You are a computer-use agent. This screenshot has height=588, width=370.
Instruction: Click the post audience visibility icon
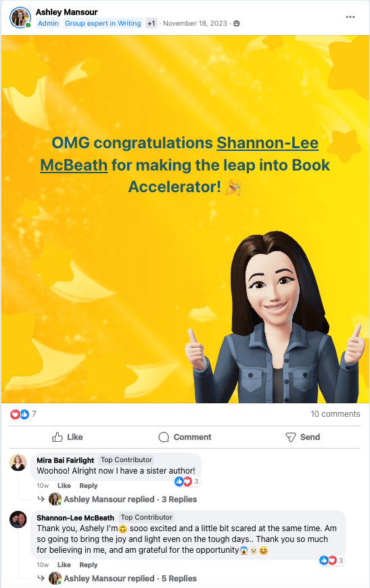tap(237, 24)
